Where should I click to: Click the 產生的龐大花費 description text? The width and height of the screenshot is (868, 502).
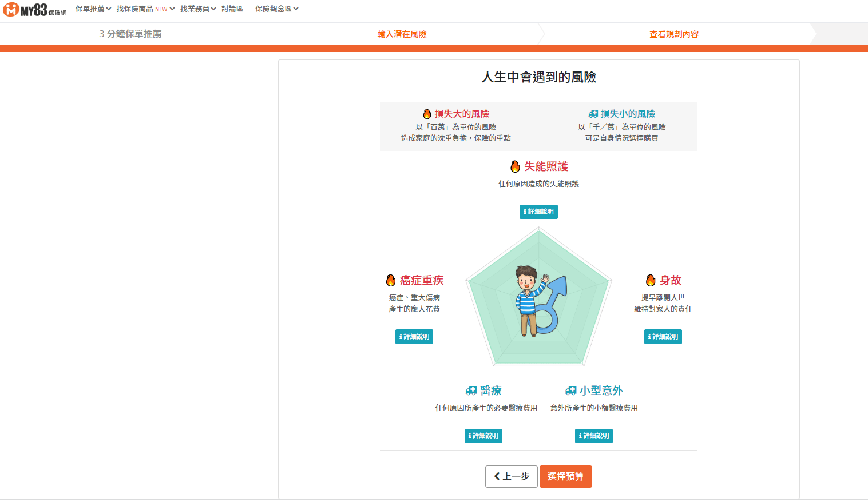pyautogui.click(x=414, y=309)
